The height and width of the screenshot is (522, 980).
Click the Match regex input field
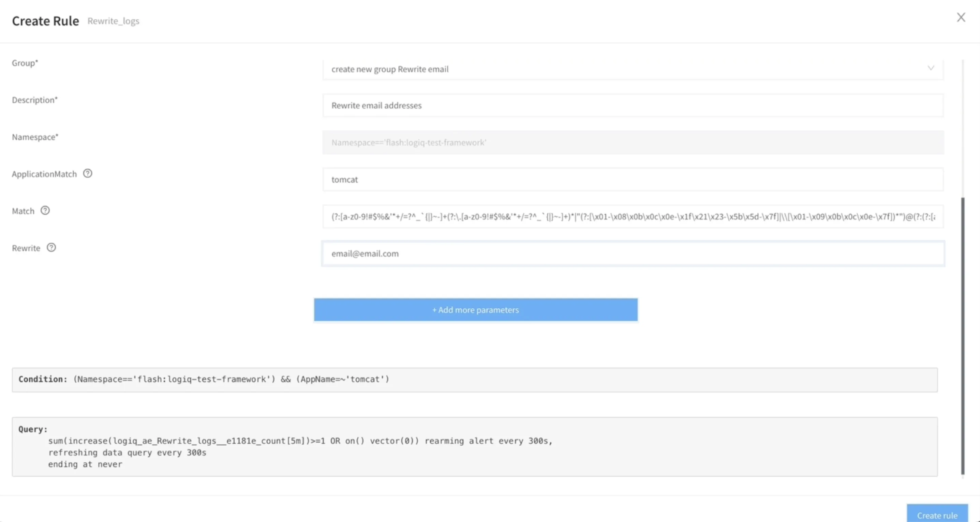pyautogui.click(x=633, y=217)
